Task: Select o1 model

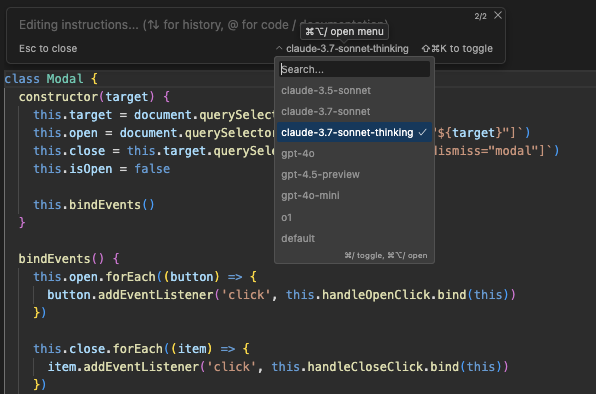Action: coord(354,217)
